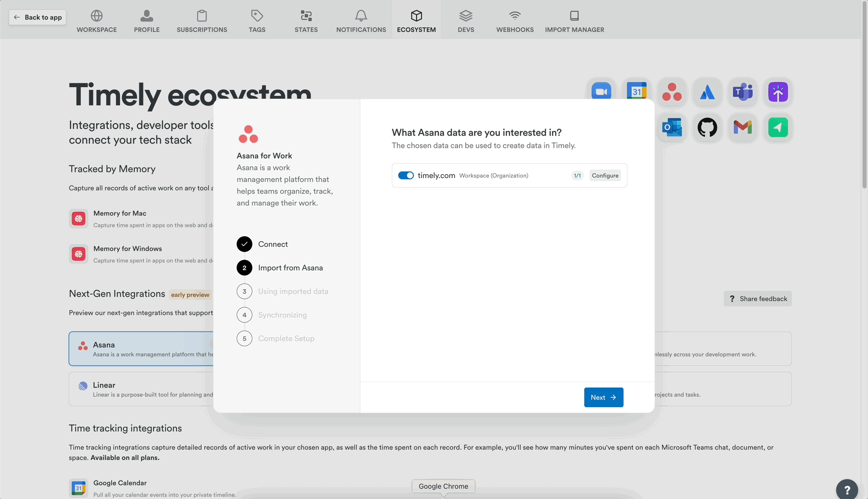The width and height of the screenshot is (868, 499).
Task: Click the page vertical scrollbar
Action: 865,98
